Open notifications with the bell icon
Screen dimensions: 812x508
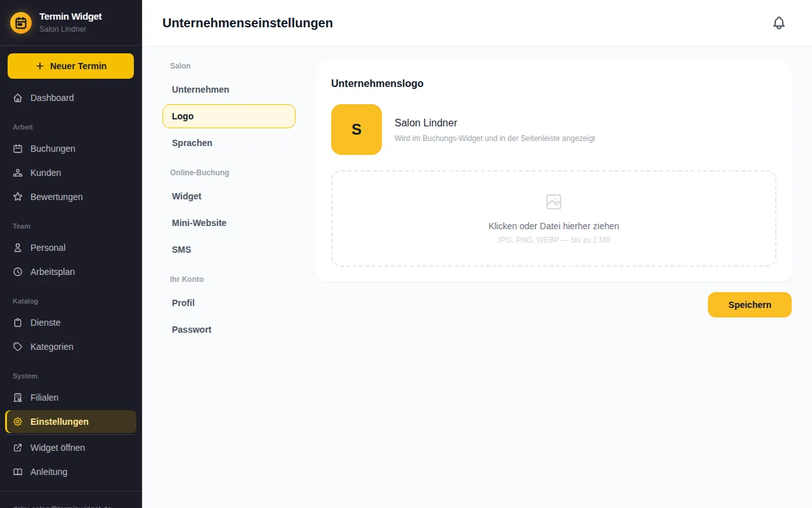[x=779, y=23]
